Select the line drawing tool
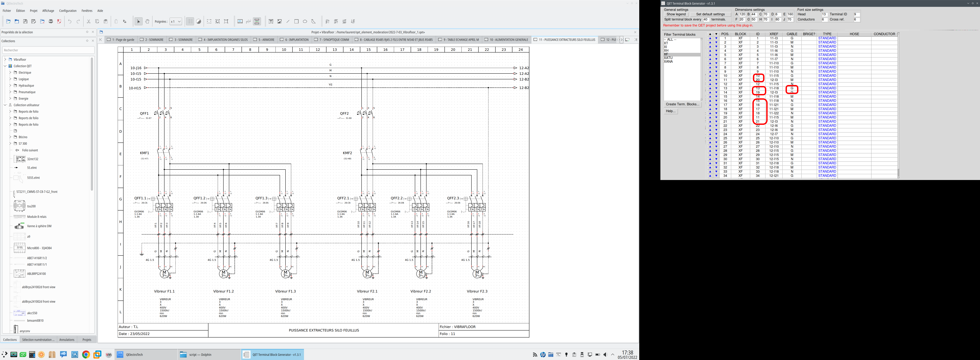The image size is (980, 360). (288, 21)
